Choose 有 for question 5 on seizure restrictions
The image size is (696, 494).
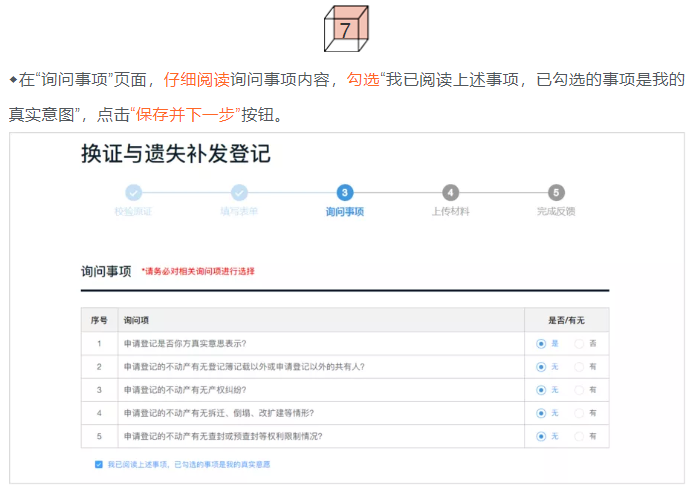(x=579, y=436)
